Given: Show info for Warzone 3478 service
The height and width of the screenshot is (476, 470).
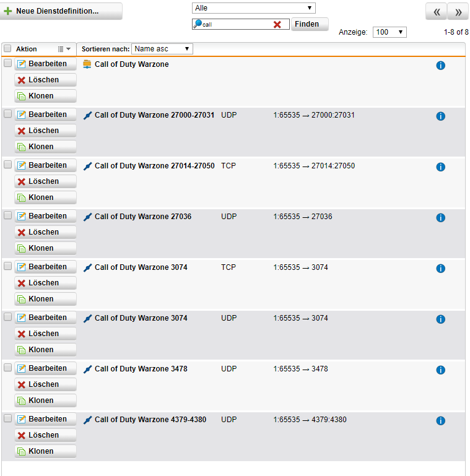Looking at the screenshot, I should [440, 370].
